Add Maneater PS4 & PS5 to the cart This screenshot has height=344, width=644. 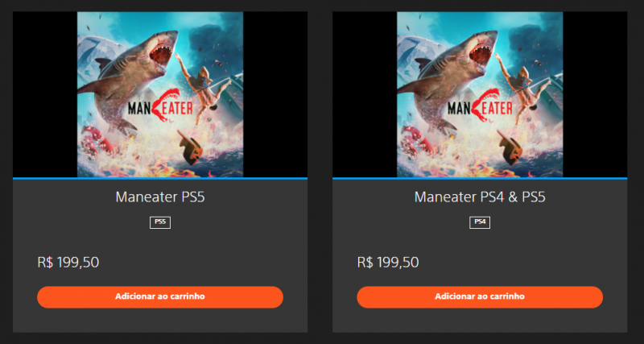coord(480,296)
